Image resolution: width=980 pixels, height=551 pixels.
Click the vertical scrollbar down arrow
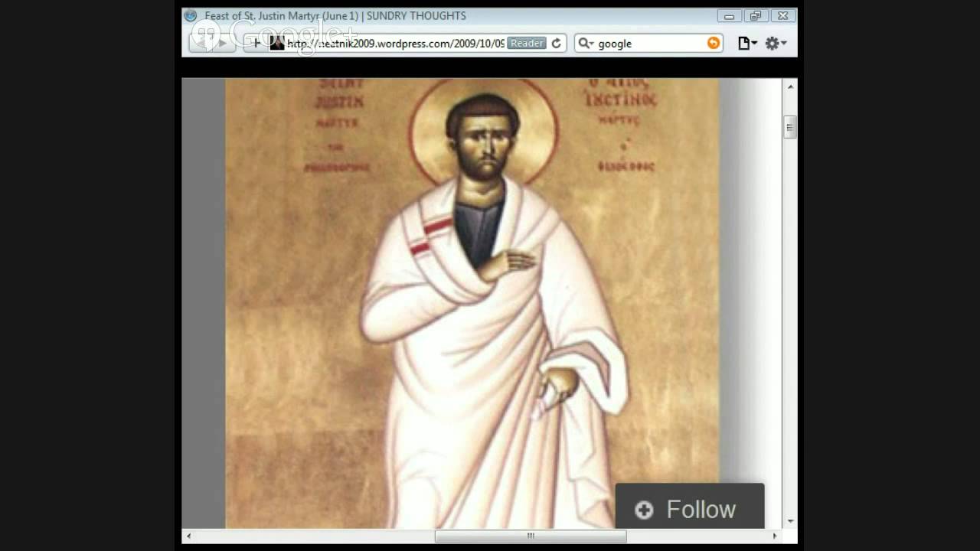click(790, 522)
